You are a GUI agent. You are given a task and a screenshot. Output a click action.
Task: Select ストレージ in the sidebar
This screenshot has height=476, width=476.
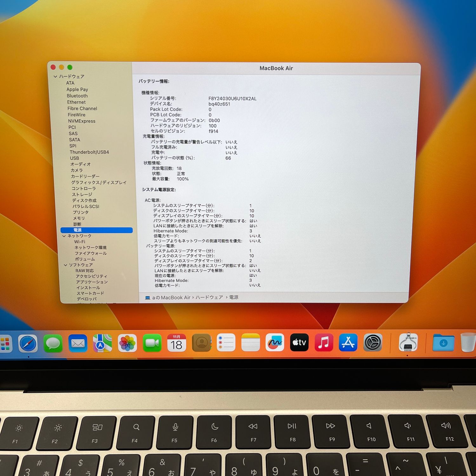82,195
